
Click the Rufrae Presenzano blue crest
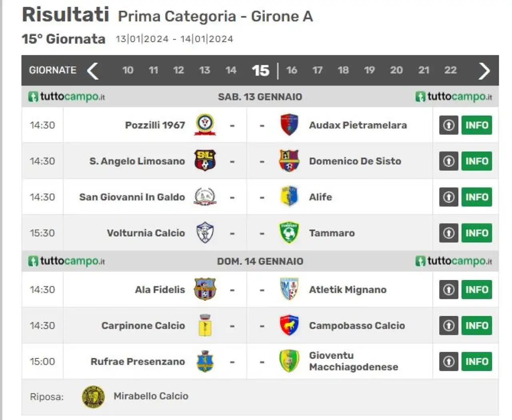(205, 362)
